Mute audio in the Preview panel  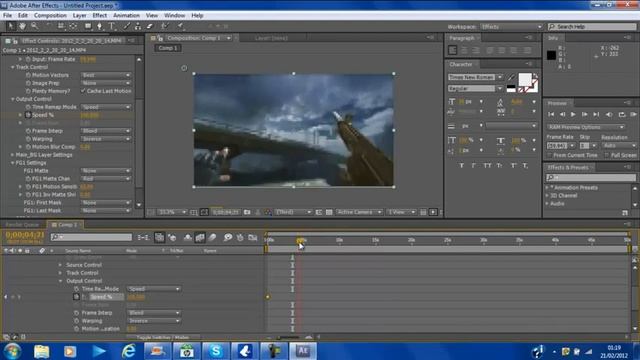(x=609, y=115)
